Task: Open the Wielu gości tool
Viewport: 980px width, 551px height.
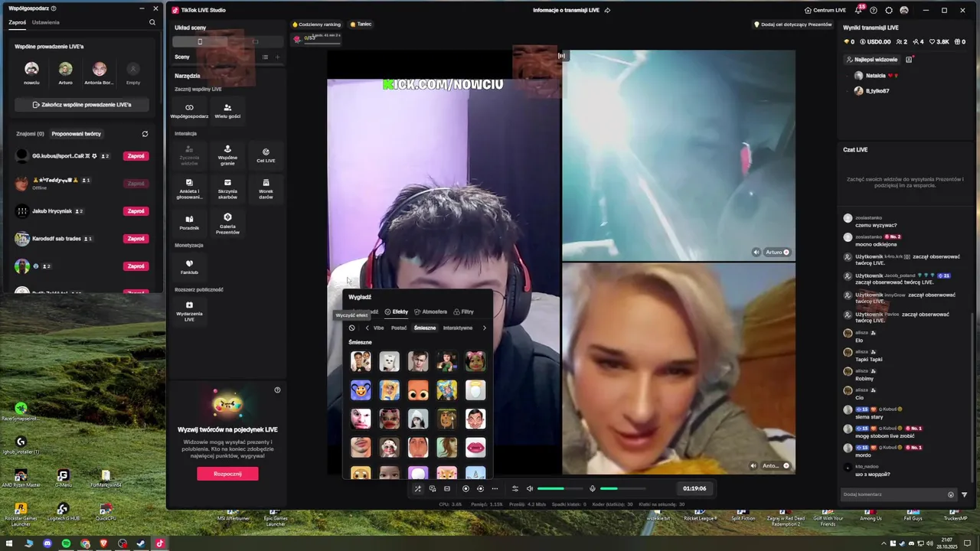Action: click(x=227, y=111)
